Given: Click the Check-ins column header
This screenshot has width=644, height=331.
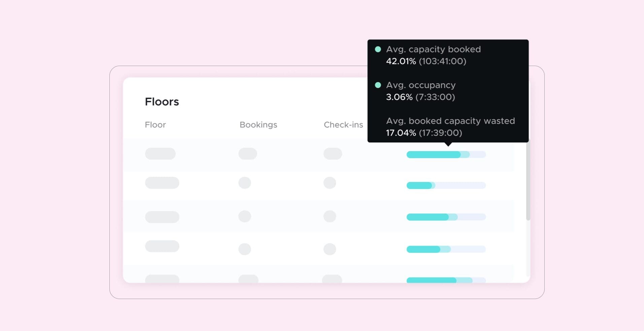Looking at the screenshot, I should [x=343, y=125].
